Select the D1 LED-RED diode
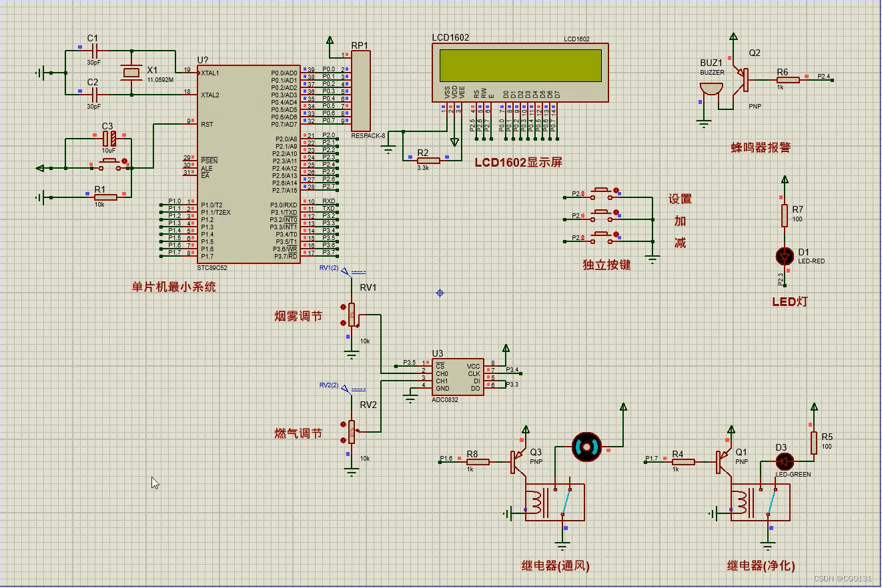882x588 pixels. click(x=785, y=256)
